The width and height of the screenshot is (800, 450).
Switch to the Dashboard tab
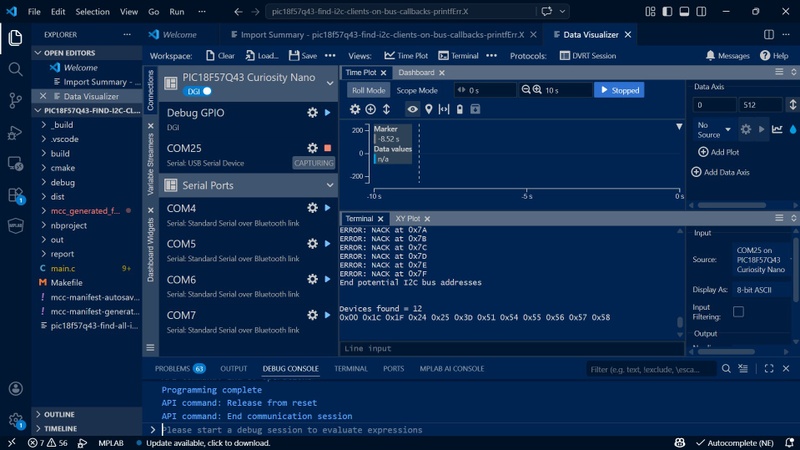pos(416,72)
